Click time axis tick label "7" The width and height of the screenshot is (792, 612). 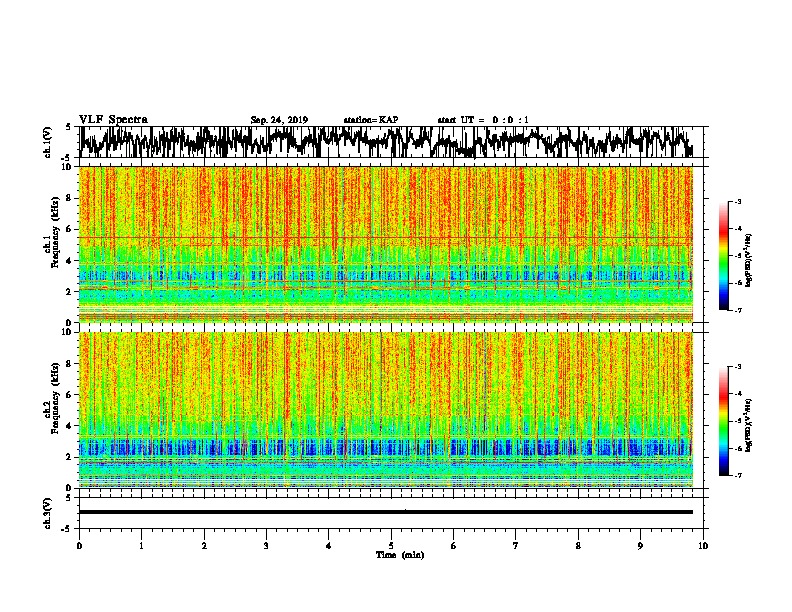516,546
